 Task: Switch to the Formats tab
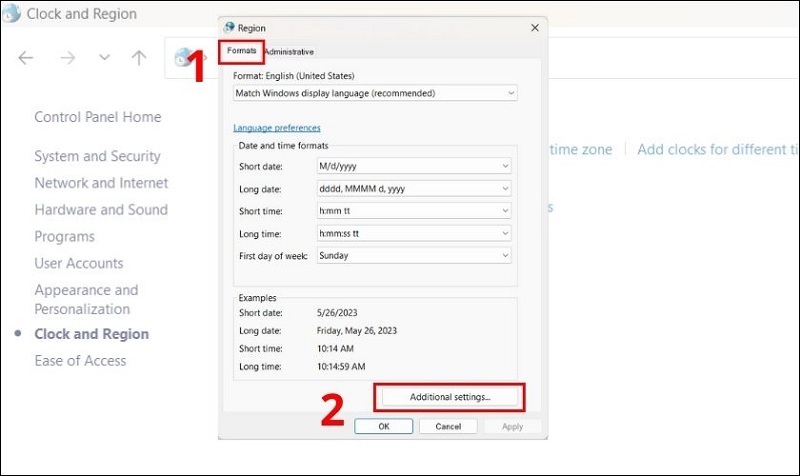coord(243,51)
